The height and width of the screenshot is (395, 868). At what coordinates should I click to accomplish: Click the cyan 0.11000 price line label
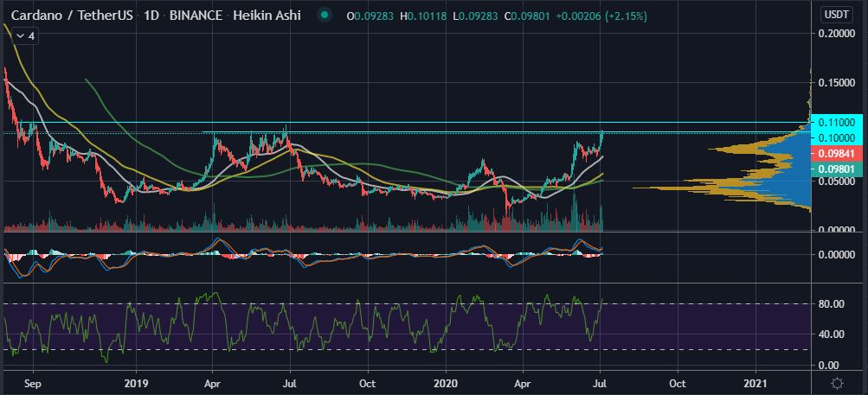tap(836, 122)
